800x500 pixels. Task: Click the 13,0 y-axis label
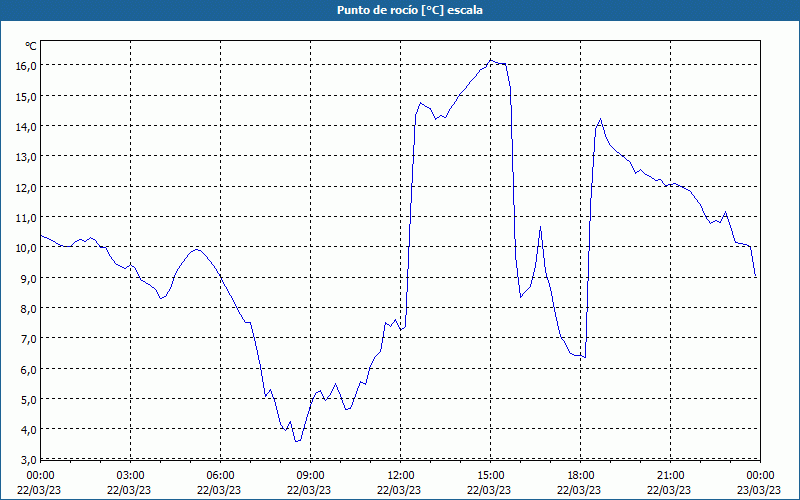[x=27, y=156]
